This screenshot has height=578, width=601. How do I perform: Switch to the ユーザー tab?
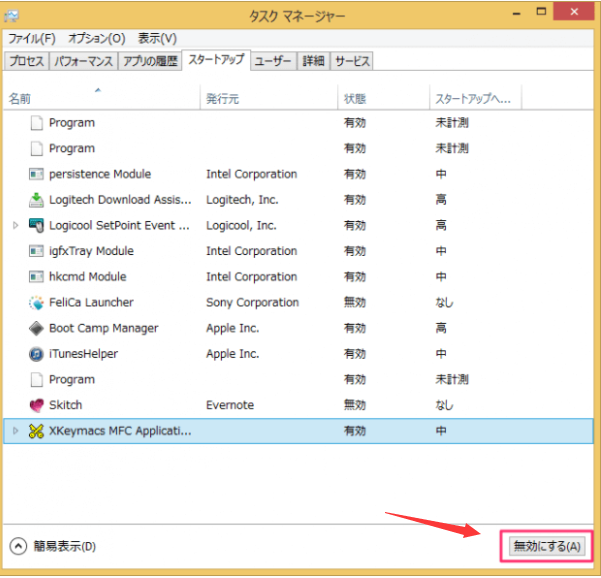[273, 61]
